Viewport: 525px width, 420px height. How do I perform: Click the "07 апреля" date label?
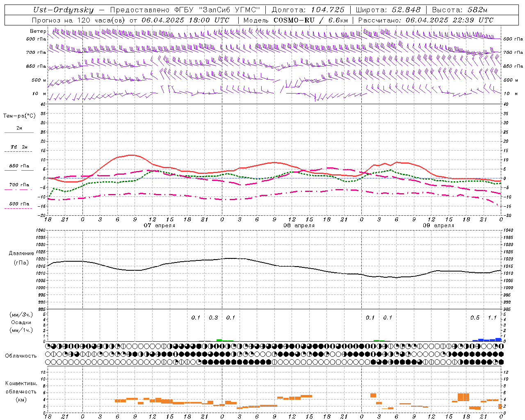[159, 226]
